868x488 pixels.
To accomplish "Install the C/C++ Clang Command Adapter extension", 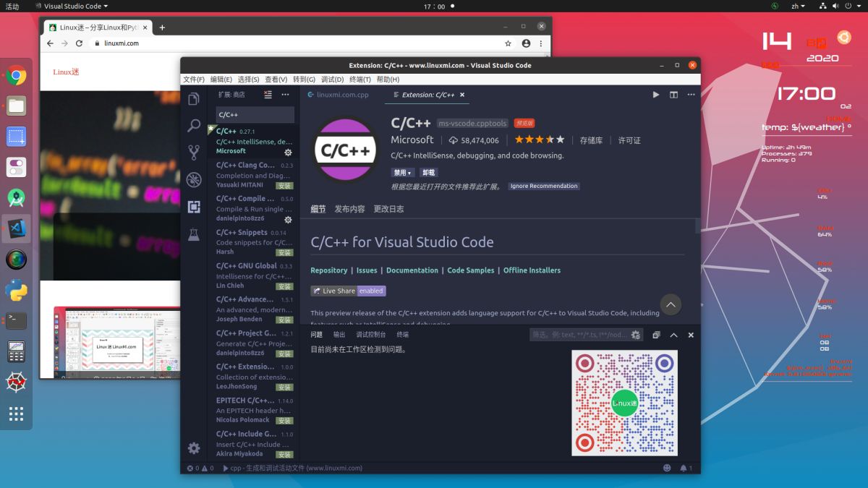I will click(284, 186).
